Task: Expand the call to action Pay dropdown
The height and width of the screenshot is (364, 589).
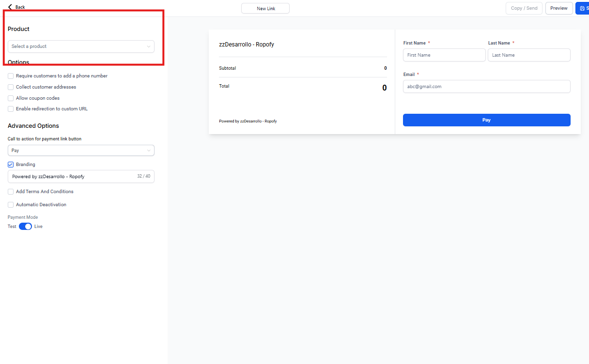Action: coord(81,151)
